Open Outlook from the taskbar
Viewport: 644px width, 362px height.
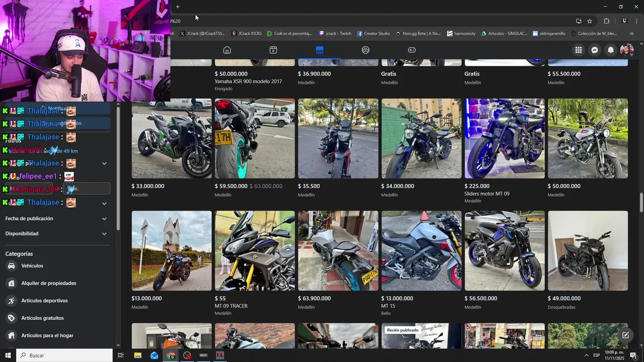(x=154, y=355)
